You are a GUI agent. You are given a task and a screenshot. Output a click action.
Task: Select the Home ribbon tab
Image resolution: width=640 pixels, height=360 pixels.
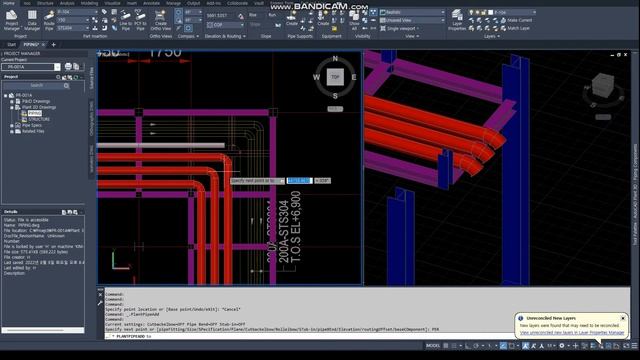click(9, 3)
